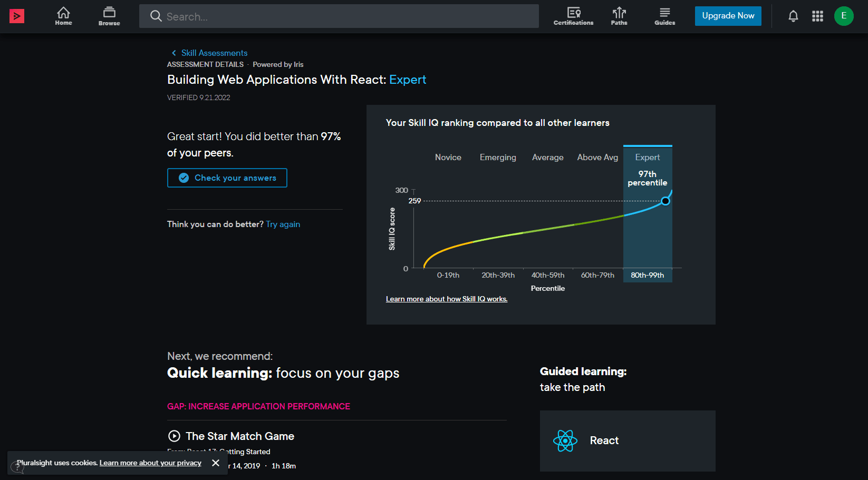Click the Novice level label in chart

point(448,158)
